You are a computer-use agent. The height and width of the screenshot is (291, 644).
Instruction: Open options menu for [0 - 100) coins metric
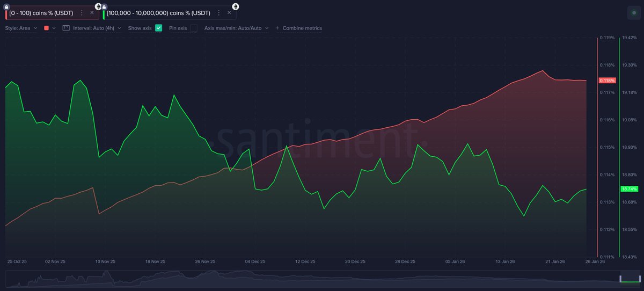point(82,12)
